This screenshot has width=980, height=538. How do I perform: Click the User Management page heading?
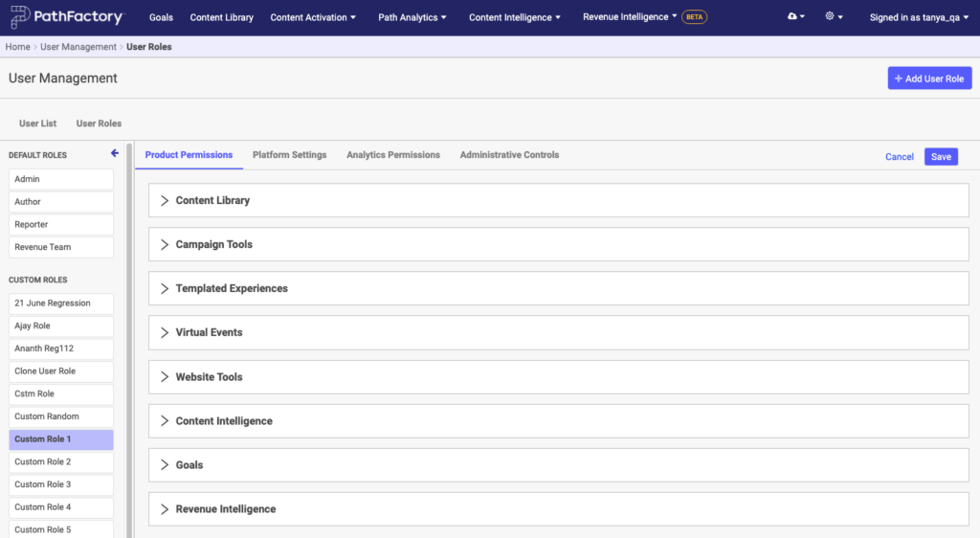coord(62,78)
